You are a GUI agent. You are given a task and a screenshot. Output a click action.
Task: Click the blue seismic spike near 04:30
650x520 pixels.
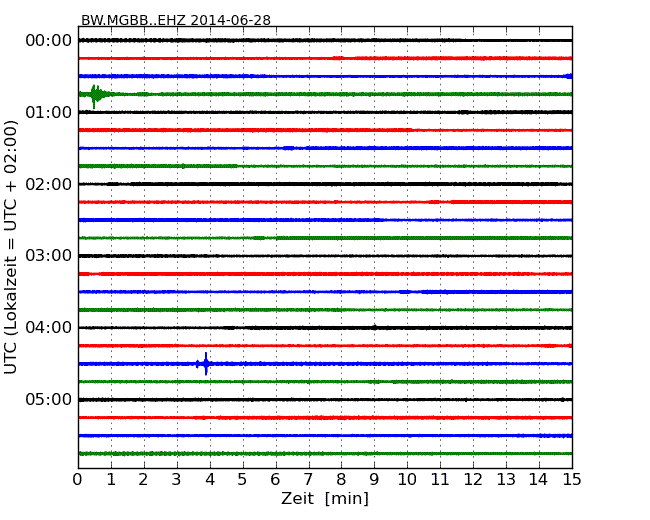point(206,364)
